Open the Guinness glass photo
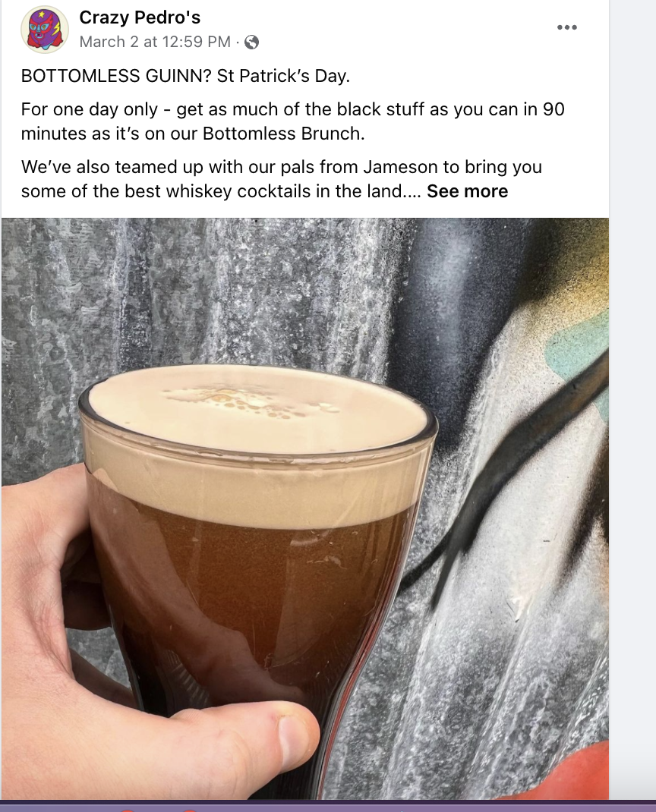This screenshot has width=656, height=812. [x=305, y=508]
